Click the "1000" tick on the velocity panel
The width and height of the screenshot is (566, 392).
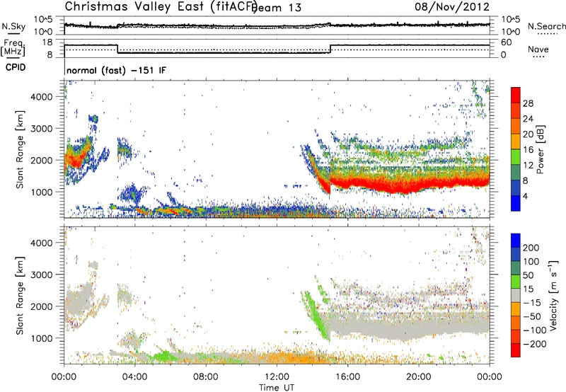point(42,338)
